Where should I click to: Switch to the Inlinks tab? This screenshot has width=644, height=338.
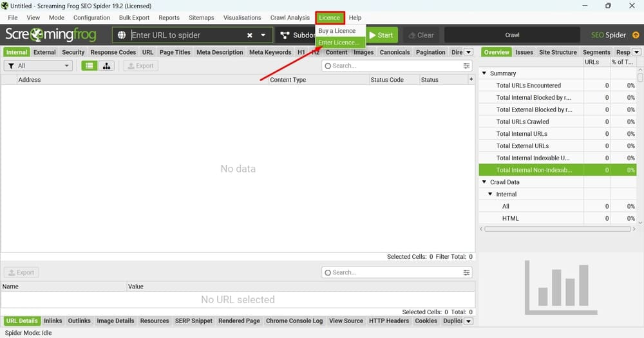[x=53, y=321]
